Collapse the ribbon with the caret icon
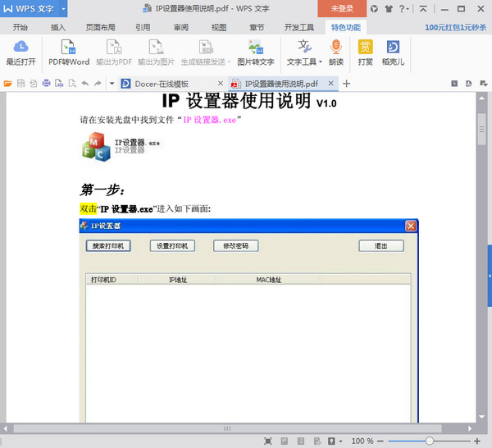Image resolution: width=492 pixels, height=448 pixels. [423, 9]
